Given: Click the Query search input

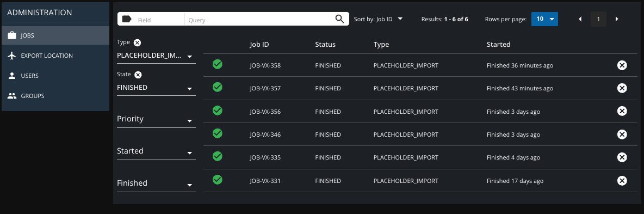Looking at the screenshot, I should coord(259,20).
